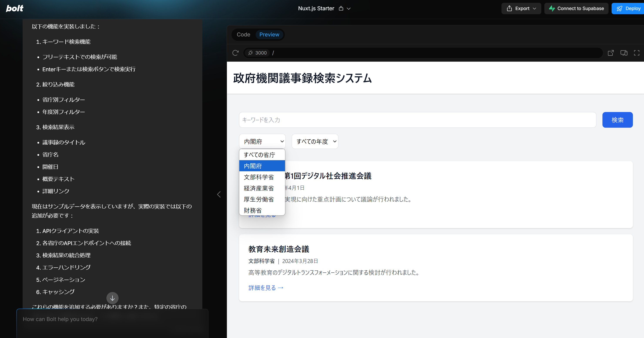
Task: Collapse chat panel with left chevron
Action: [219, 195]
